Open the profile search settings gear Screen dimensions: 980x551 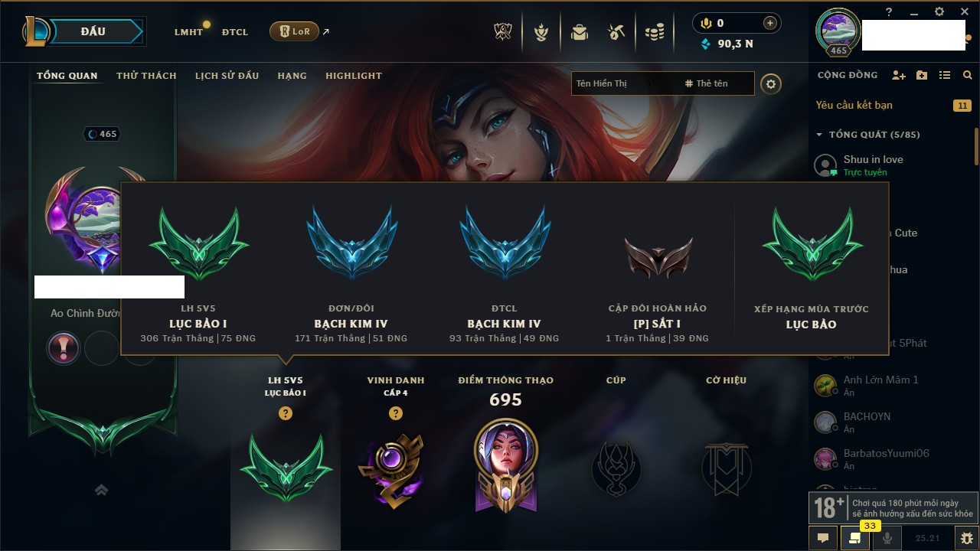tap(771, 83)
